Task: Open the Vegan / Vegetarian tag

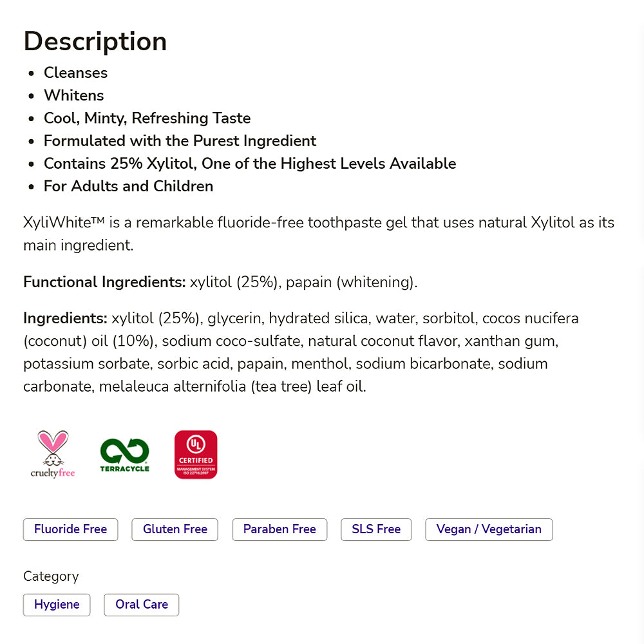Action: point(489,529)
